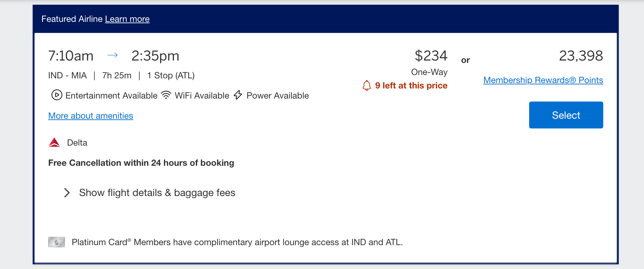This screenshot has height=269, width=644.
Task: Expand Show flight details & baggage fees
Action: coord(157,192)
